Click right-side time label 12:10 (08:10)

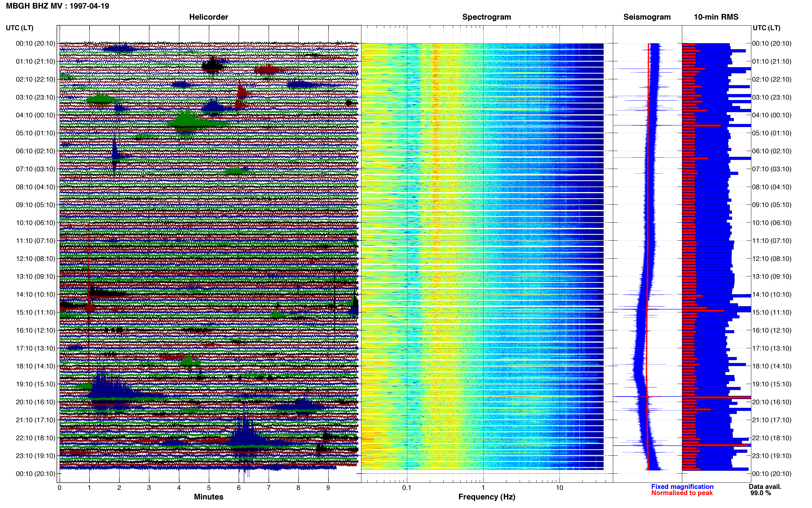tap(772, 259)
